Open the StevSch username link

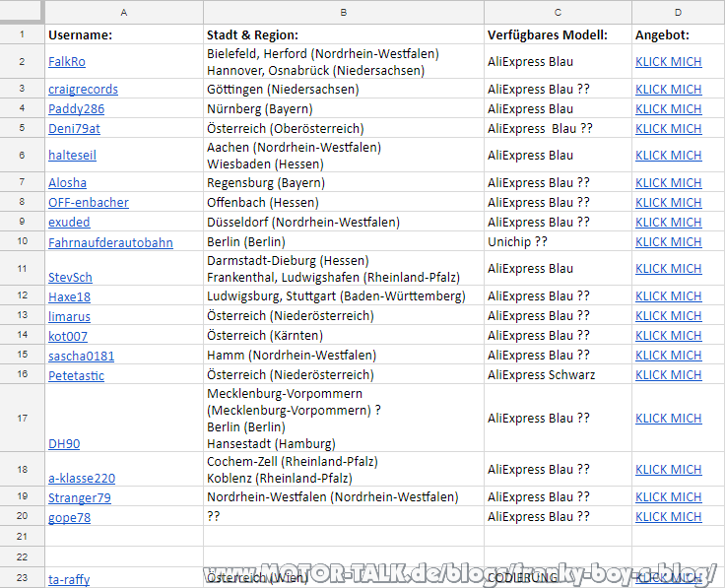coord(70,278)
